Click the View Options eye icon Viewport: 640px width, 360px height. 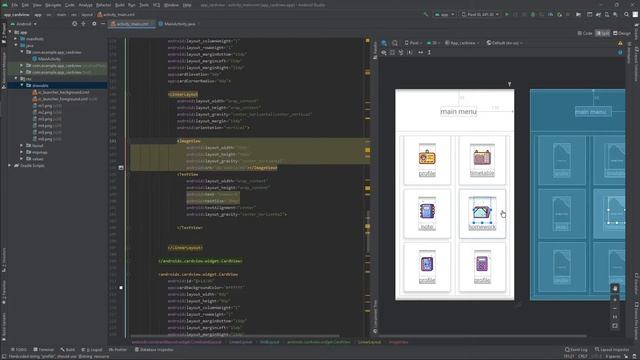click(x=384, y=52)
